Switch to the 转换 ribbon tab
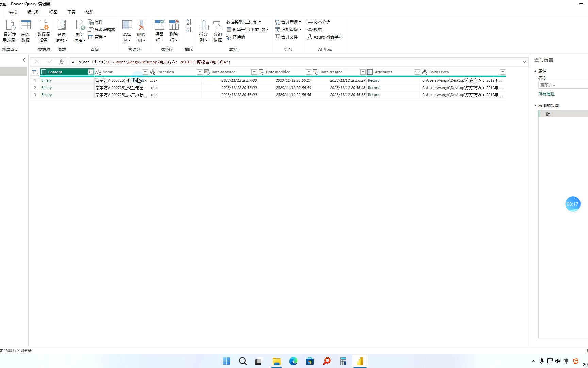Screen dimensions: 588x368 tap(13, 12)
